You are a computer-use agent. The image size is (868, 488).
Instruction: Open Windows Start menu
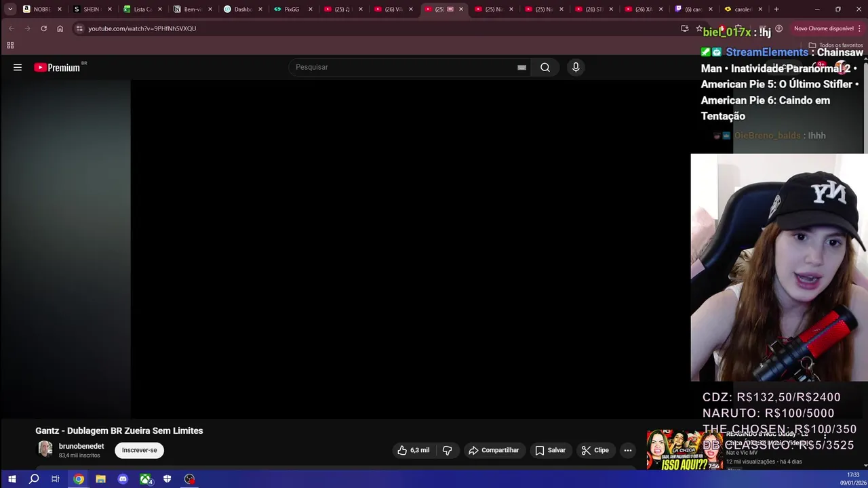coord(12,479)
